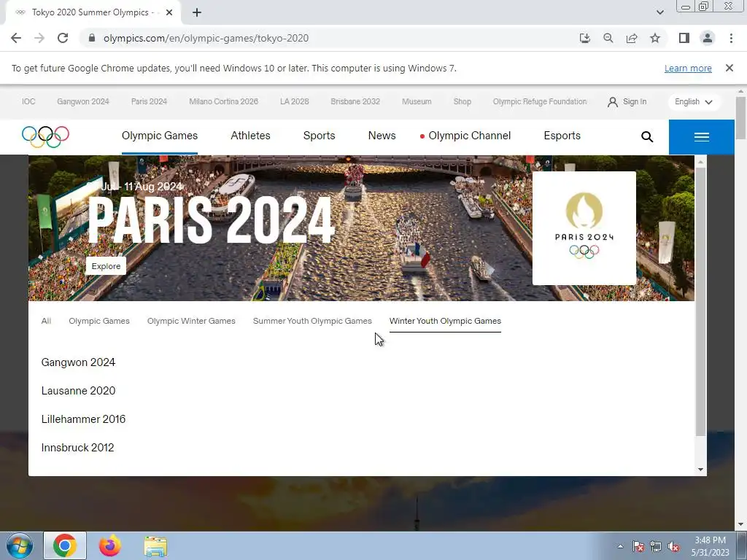Close the Tokyo 2020 Summer Olympics tab
This screenshot has height=560, width=747.
click(x=169, y=12)
